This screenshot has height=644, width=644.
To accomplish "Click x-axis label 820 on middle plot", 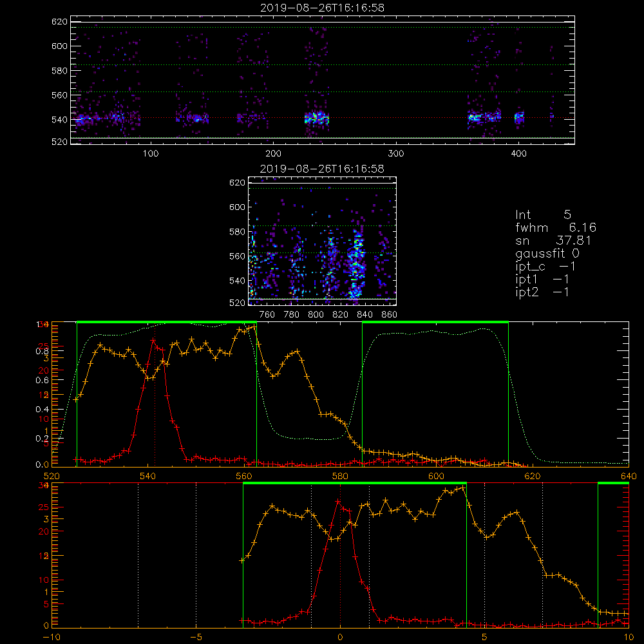I will click(341, 315).
